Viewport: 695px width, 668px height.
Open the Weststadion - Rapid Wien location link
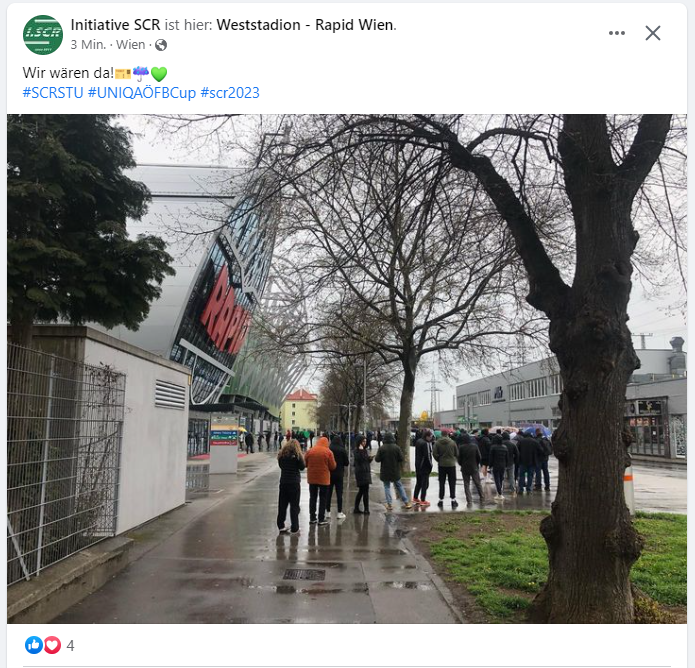click(x=305, y=25)
